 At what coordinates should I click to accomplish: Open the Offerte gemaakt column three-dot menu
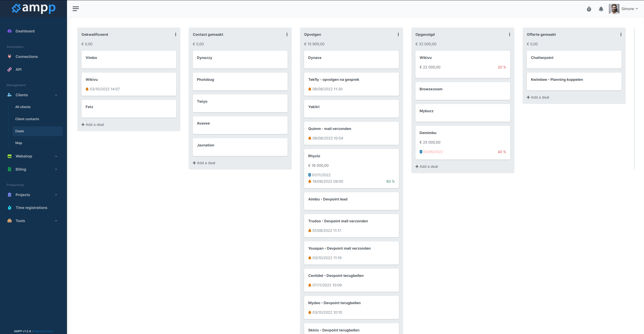click(x=621, y=34)
